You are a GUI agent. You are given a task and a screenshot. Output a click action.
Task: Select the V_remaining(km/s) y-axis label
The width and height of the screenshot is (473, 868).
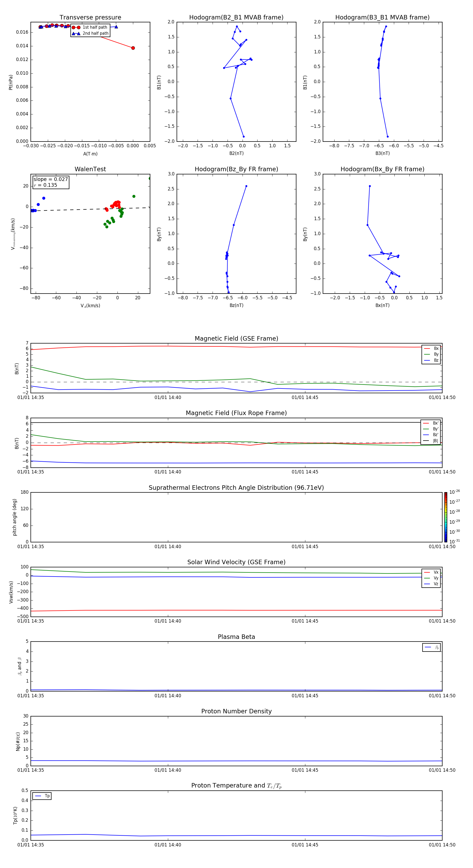13,234
